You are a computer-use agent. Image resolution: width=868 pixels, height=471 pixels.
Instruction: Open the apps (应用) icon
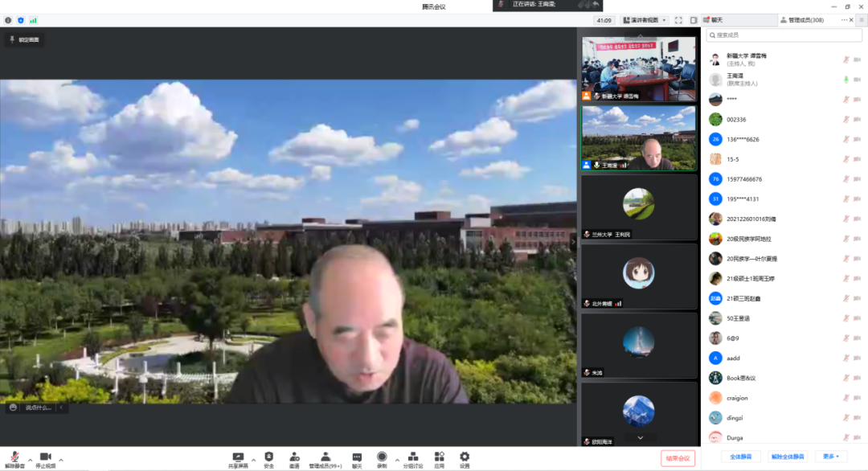tap(440, 456)
